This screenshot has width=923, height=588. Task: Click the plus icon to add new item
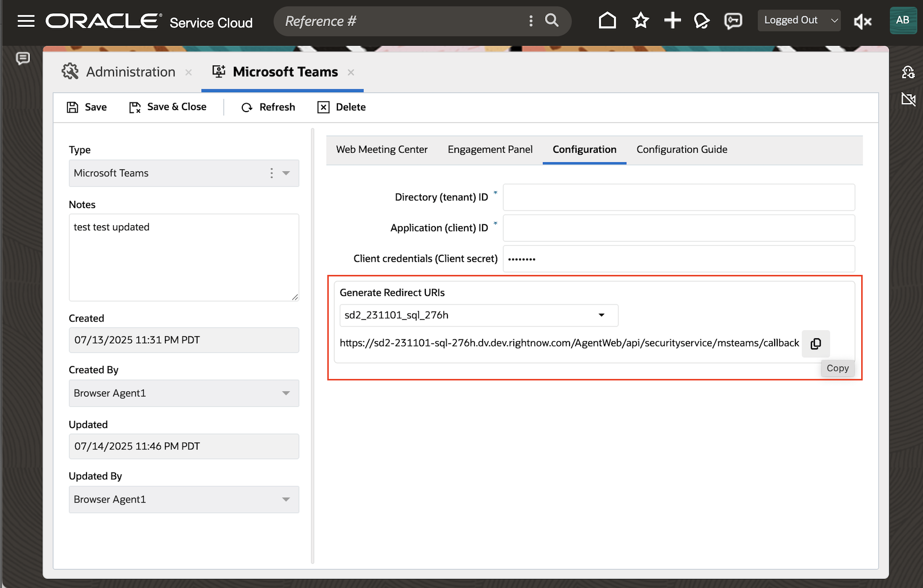click(672, 20)
